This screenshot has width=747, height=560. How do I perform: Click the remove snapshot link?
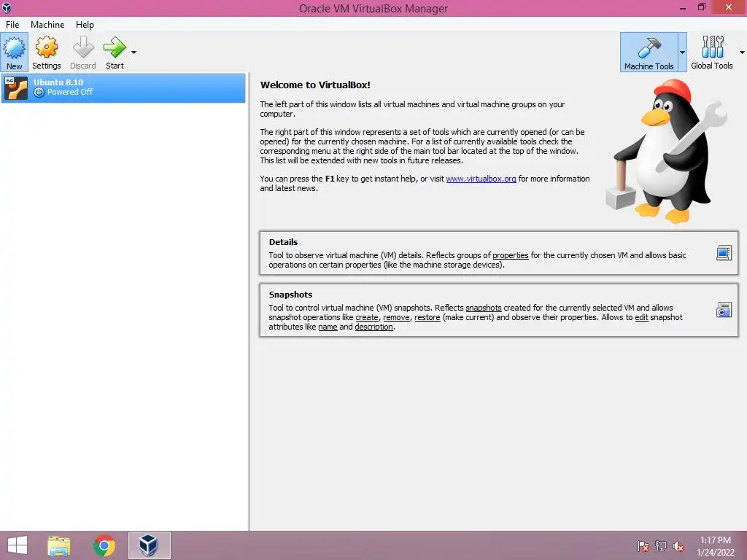click(x=396, y=317)
